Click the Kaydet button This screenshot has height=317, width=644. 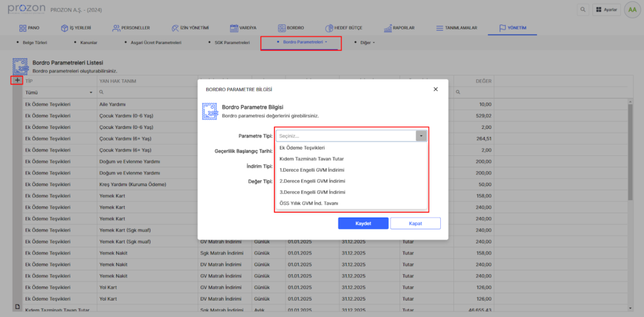(363, 223)
